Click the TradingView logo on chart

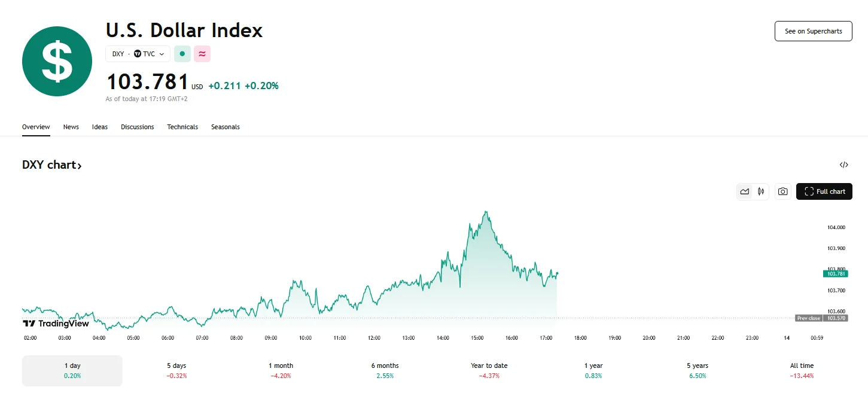click(x=56, y=324)
